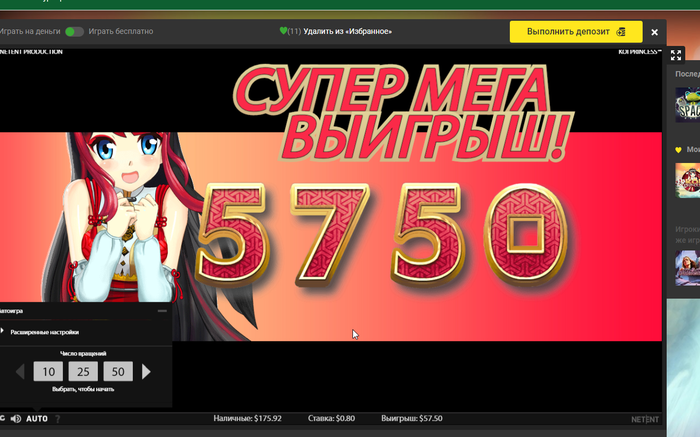Mute the game sound speaker icon
The image size is (700, 437).
click(x=16, y=419)
